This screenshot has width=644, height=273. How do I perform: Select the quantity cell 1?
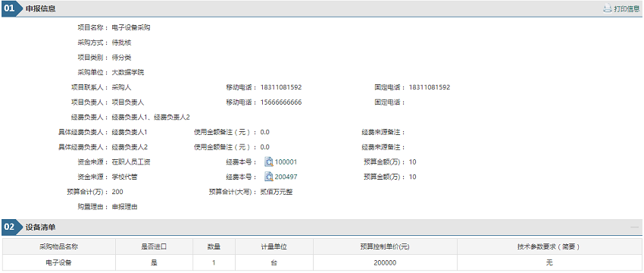click(x=214, y=262)
